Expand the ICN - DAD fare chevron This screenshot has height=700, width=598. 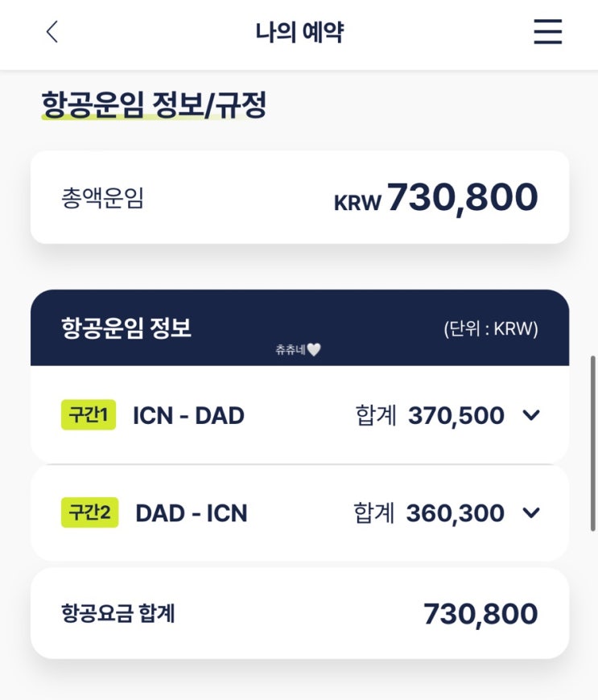pyautogui.click(x=530, y=415)
